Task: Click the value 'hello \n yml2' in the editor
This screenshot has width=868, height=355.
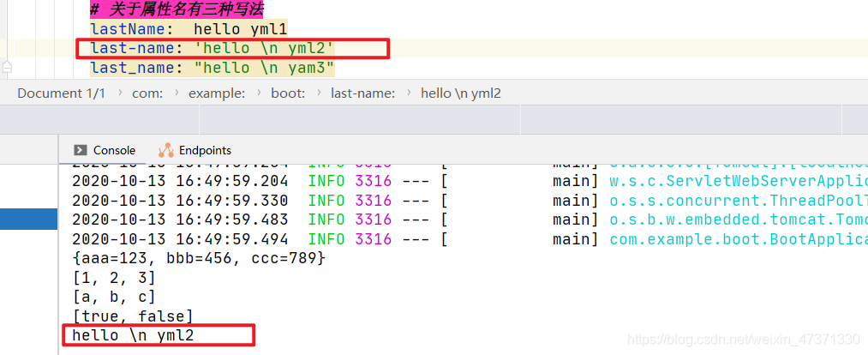Action: pyautogui.click(x=264, y=48)
